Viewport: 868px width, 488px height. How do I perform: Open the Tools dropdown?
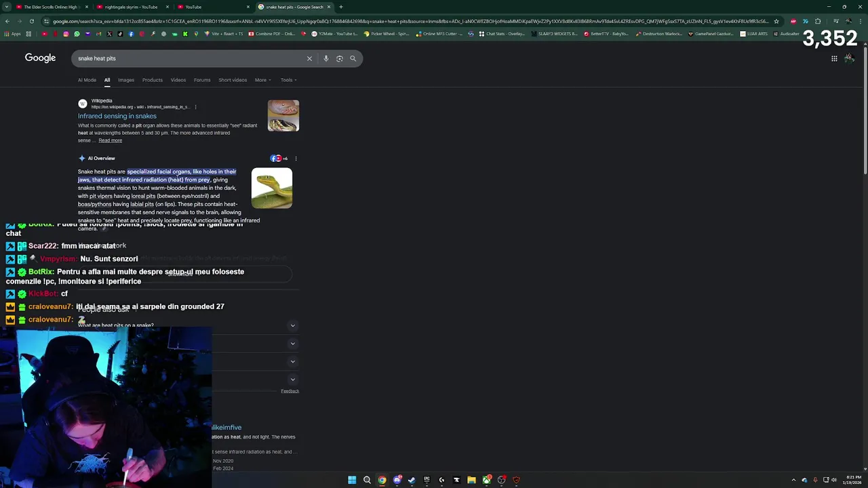tap(288, 80)
